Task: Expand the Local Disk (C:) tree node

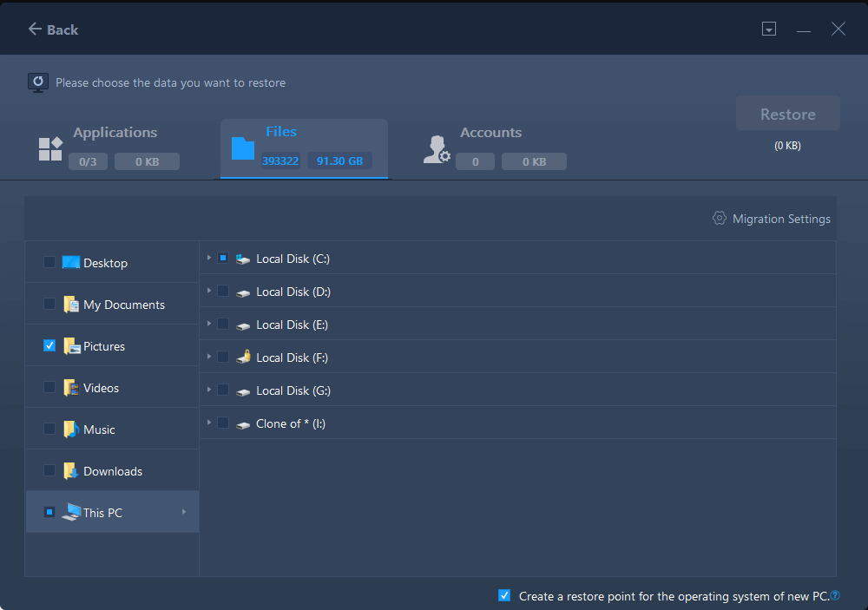Action: click(208, 258)
